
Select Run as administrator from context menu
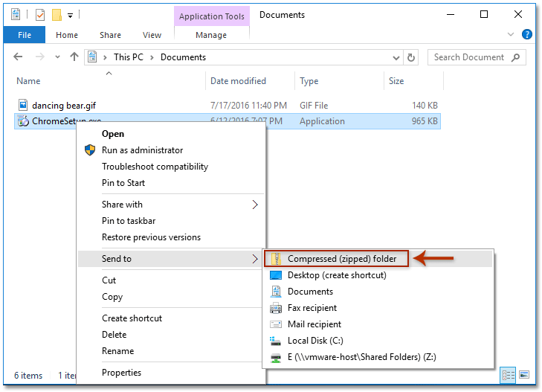pos(142,150)
